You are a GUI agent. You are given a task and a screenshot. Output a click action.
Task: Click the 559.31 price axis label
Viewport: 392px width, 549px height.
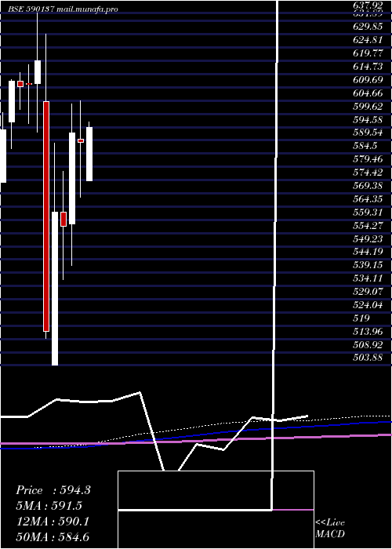click(x=368, y=213)
